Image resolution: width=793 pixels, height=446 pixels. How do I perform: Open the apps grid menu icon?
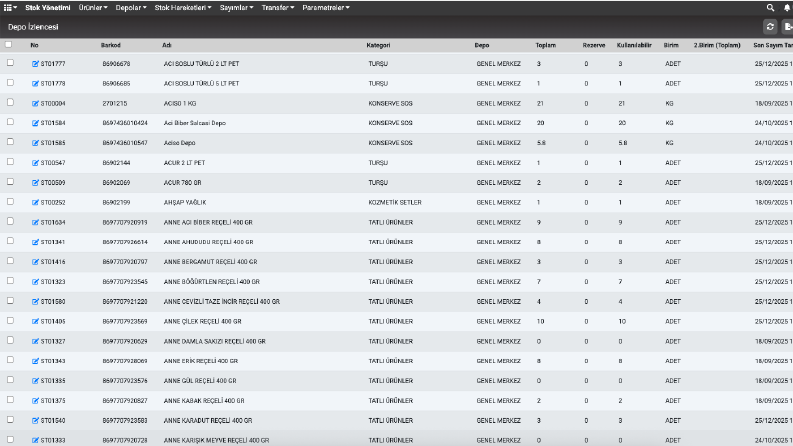[x=10, y=8]
